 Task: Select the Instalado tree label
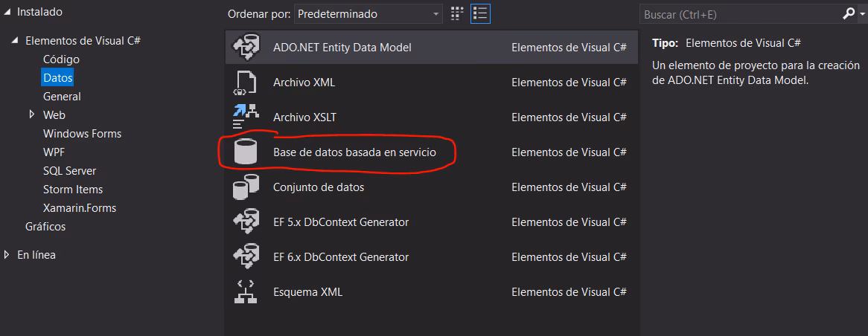[x=40, y=12]
